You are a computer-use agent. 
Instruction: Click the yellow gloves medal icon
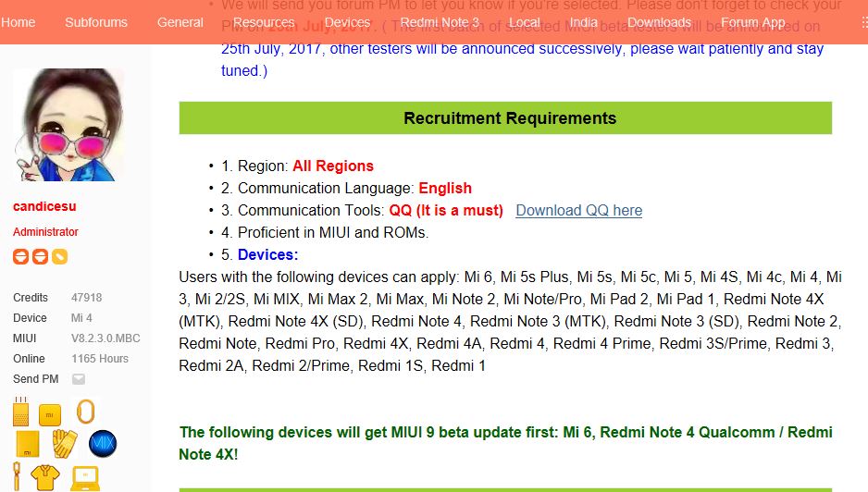click(65, 443)
